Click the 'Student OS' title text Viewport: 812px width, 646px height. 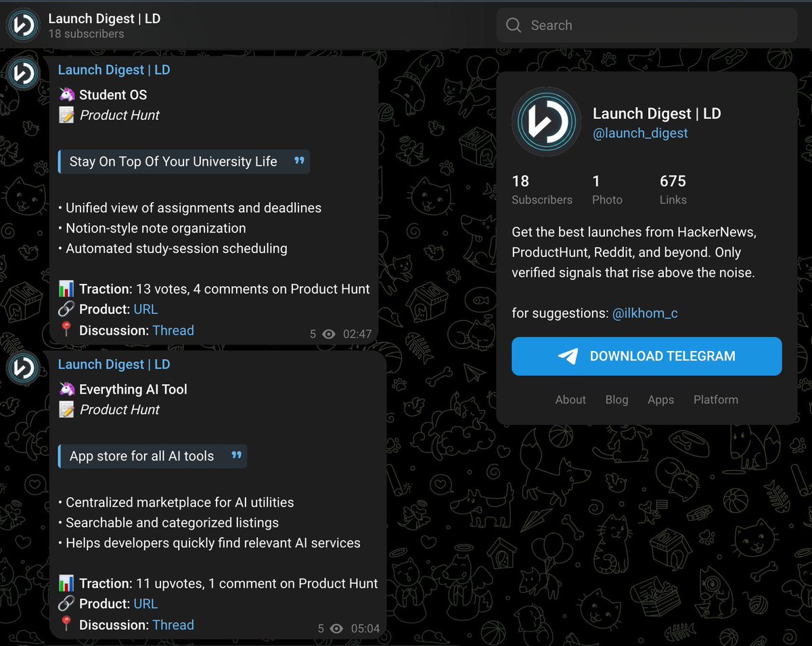(x=113, y=95)
